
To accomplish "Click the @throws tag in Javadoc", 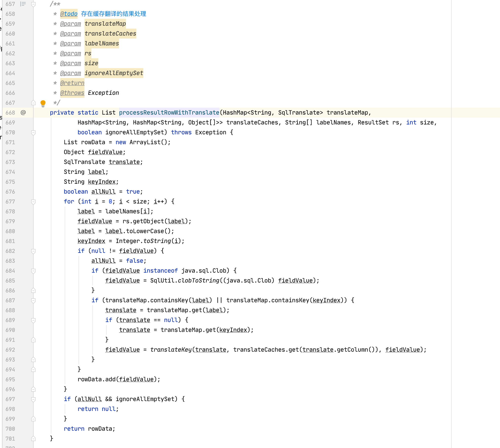I will click(72, 93).
